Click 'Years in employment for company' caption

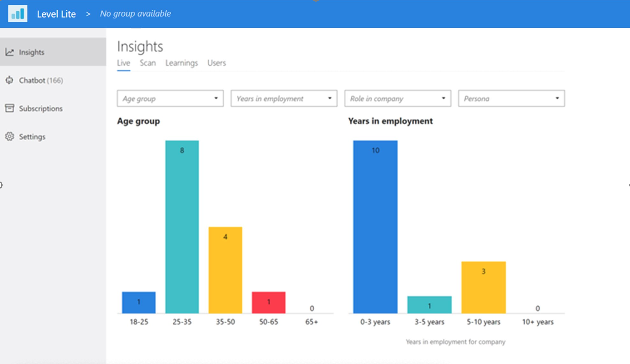(x=455, y=342)
